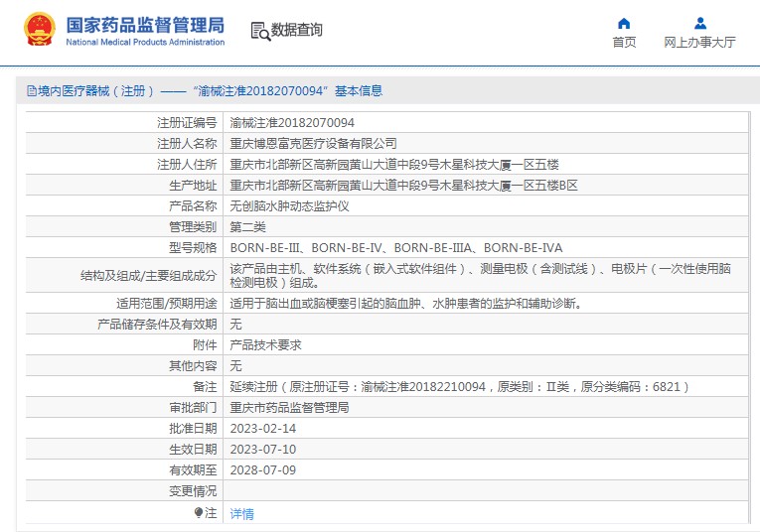
Task: Click the 产品储存条件及有效期 label
Action: pyautogui.click(x=157, y=324)
